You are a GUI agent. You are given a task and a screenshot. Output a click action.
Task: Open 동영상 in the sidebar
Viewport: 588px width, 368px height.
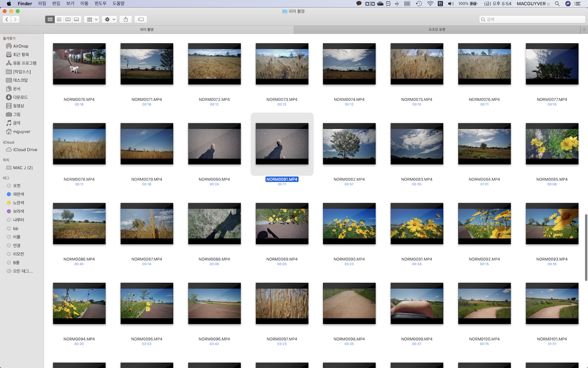[18, 106]
